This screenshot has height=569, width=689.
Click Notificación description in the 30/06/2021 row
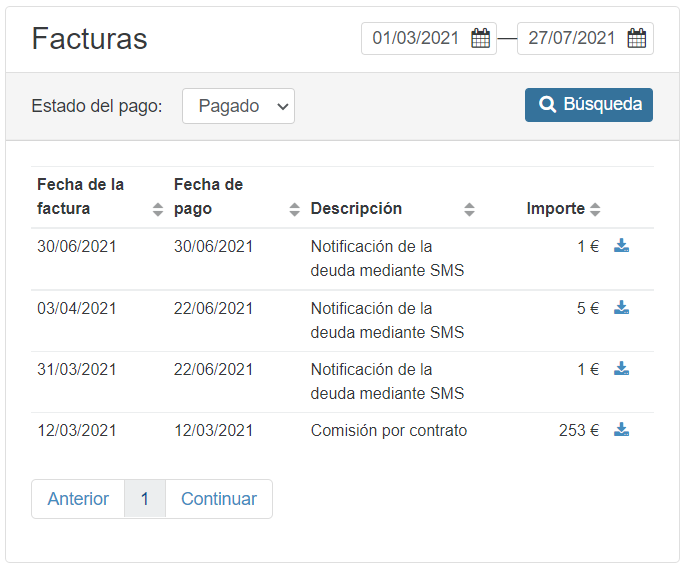[387, 258]
